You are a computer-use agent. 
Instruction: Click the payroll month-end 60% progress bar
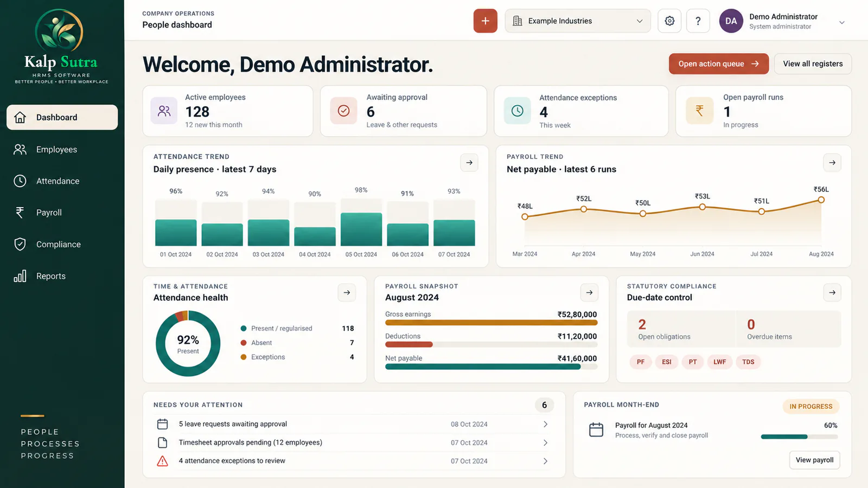799,436
